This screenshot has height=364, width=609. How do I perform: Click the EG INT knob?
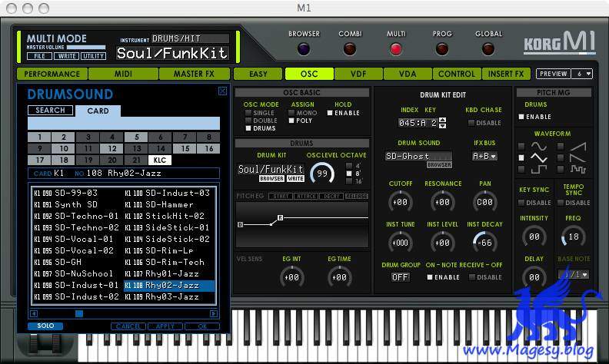[291, 277]
